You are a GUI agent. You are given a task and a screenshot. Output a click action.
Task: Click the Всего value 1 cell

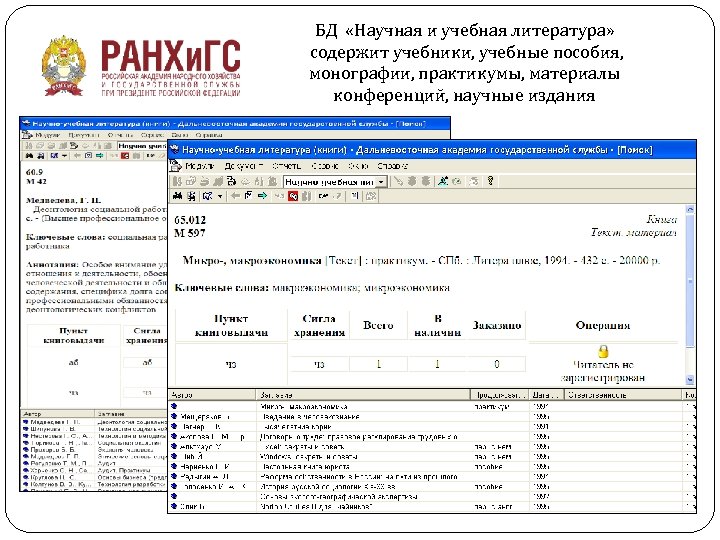point(378,364)
